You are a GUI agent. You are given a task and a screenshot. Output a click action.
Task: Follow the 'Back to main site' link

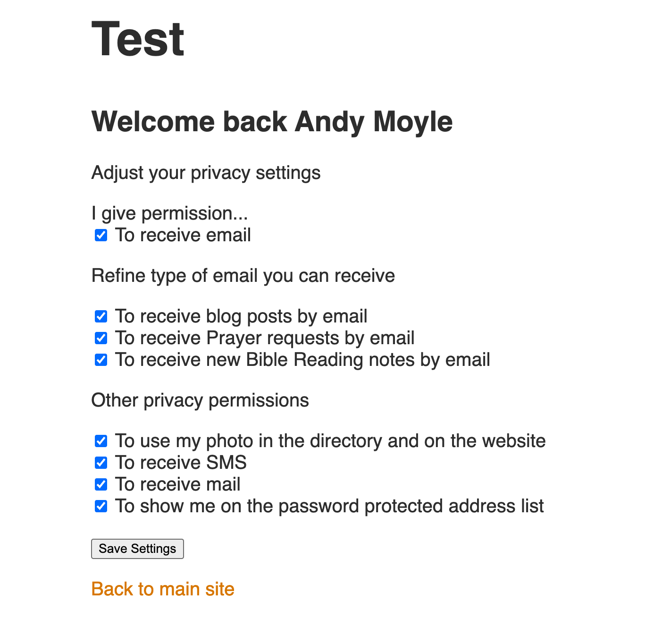pyautogui.click(x=163, y=589)
